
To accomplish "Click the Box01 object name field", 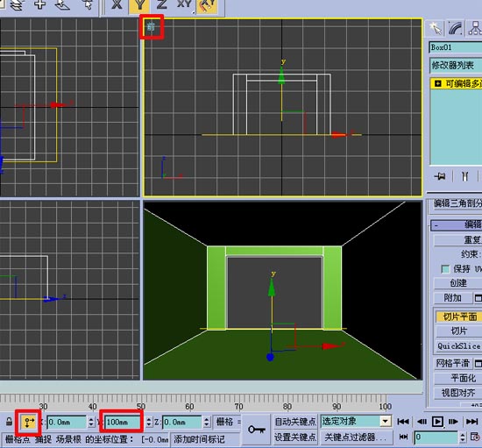I will pos(456,47).
